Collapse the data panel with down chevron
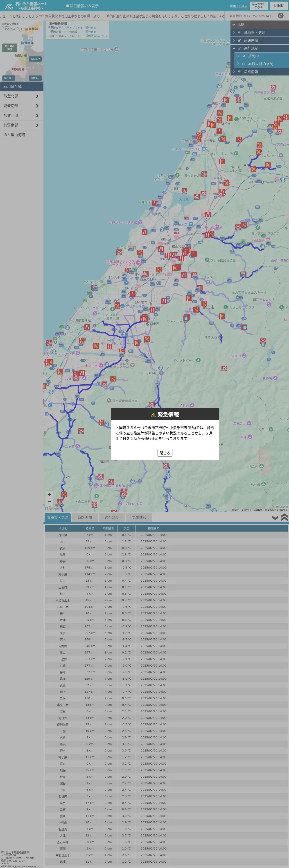289x868 pixels. (275, 518)
